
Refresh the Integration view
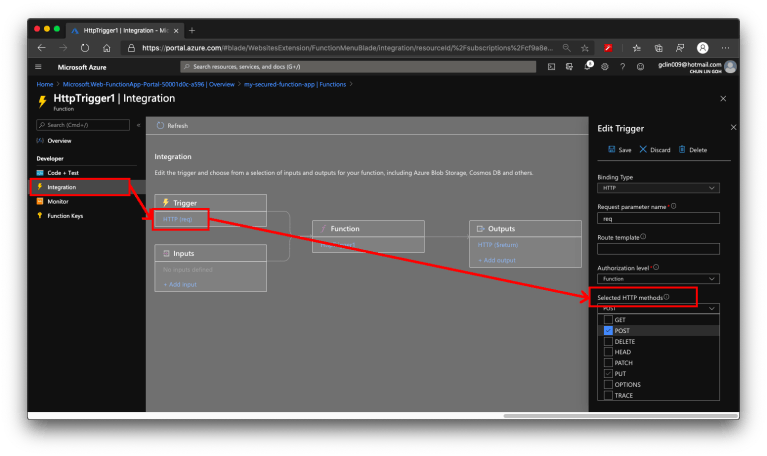coord(172,126)
